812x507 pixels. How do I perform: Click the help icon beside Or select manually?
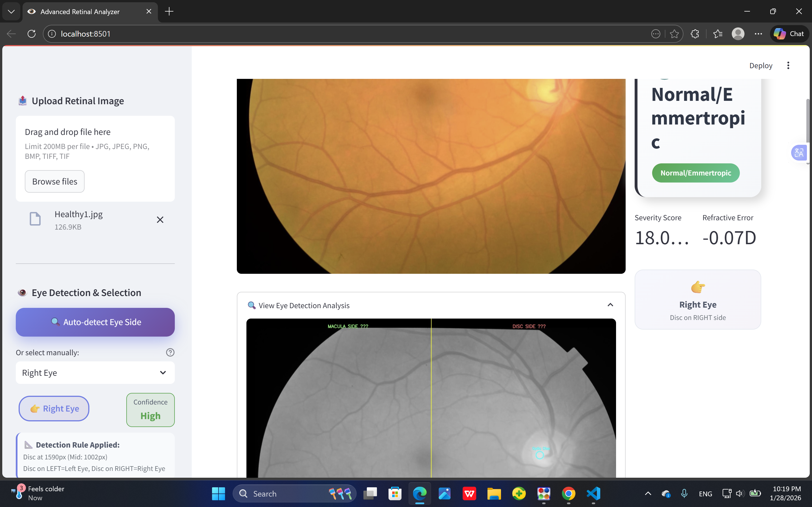pyautogui.click(x=170, y=352)
